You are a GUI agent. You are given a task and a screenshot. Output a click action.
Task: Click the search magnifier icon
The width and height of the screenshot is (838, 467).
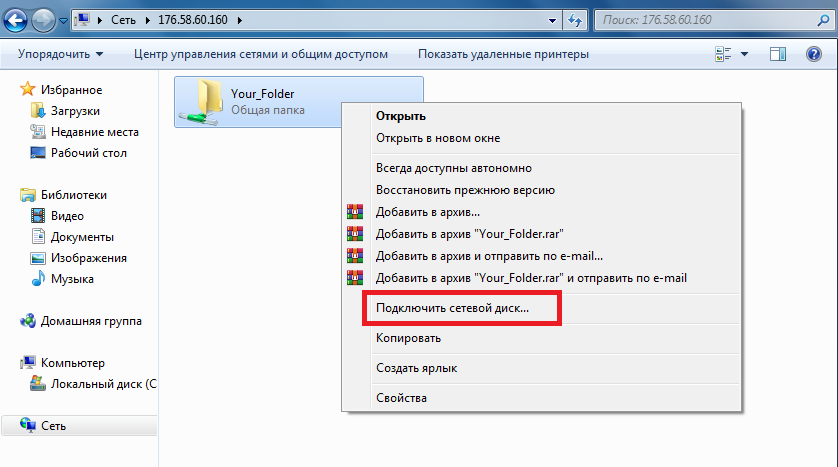(823, 20)
